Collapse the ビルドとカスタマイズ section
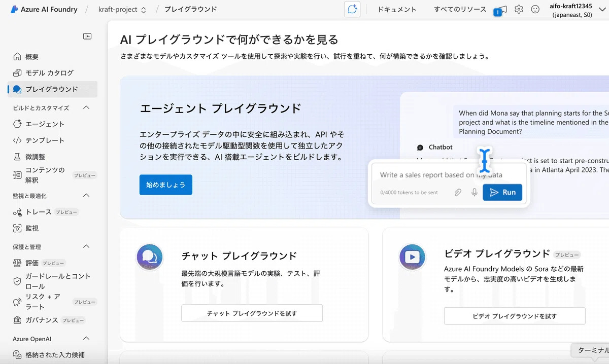 pos(86,107)
